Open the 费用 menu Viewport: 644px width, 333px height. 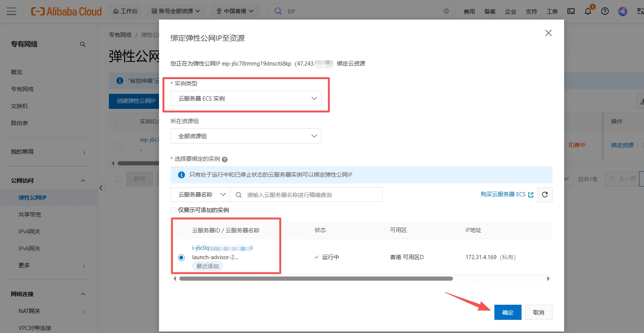(469, 12)
